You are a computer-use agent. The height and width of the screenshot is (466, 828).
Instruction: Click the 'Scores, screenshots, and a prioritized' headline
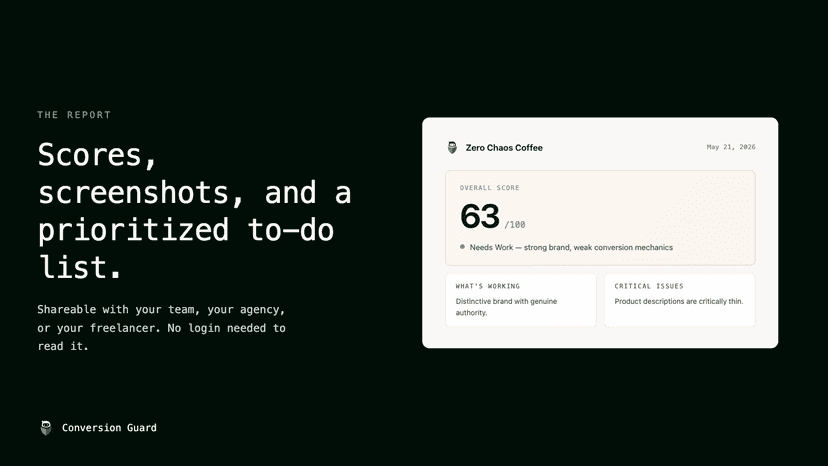click(x=194, y=210)
